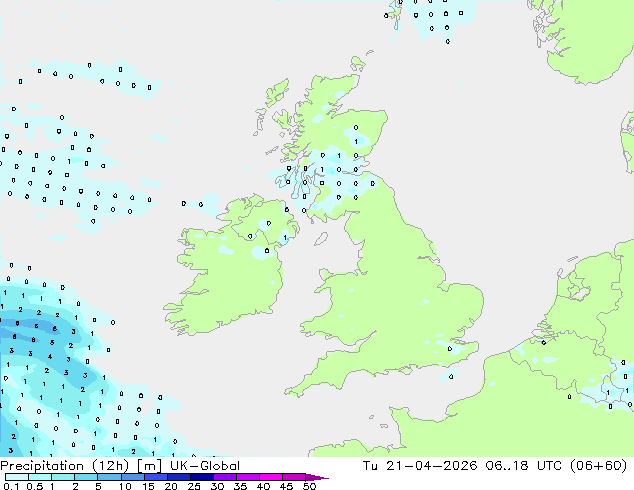Click the "50" legend scale value
This screenshot has width=634, height=490.
tap(309, 486)
